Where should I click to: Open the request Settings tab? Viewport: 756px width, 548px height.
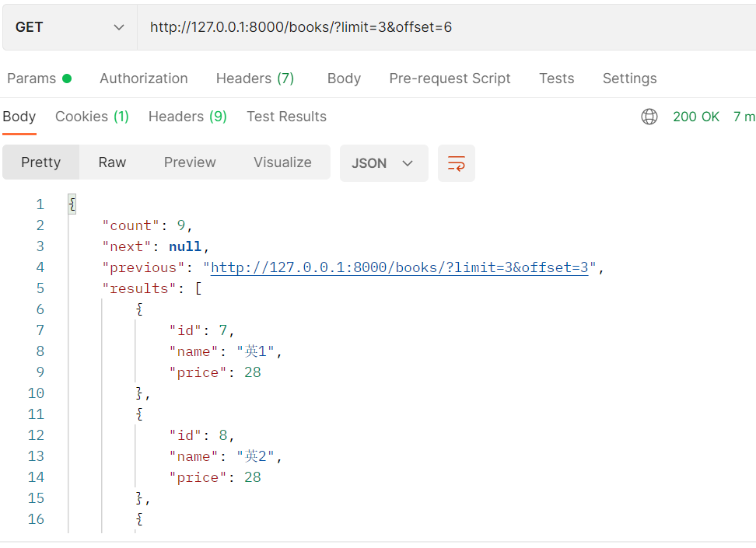click(629, 79)
